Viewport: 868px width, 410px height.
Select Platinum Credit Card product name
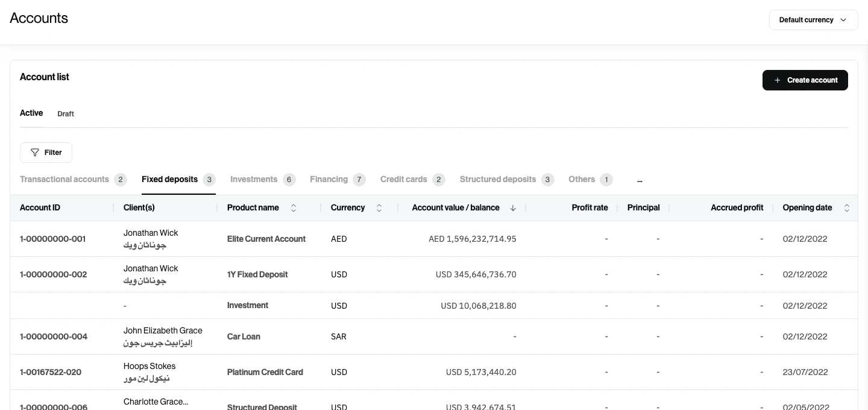[265, 372]
